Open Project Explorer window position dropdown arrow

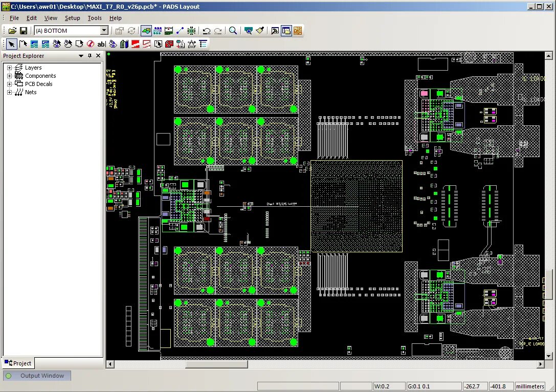coord(81,56)
